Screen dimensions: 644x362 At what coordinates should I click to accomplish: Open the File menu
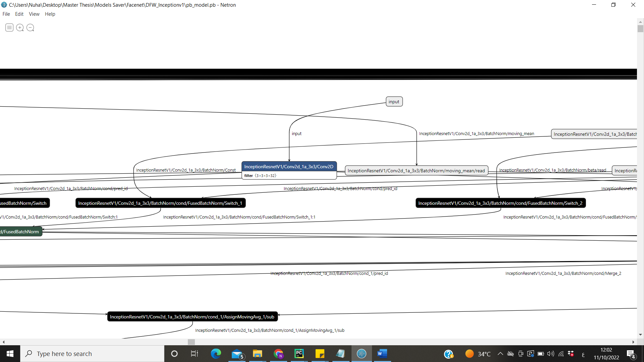[6, 14]
